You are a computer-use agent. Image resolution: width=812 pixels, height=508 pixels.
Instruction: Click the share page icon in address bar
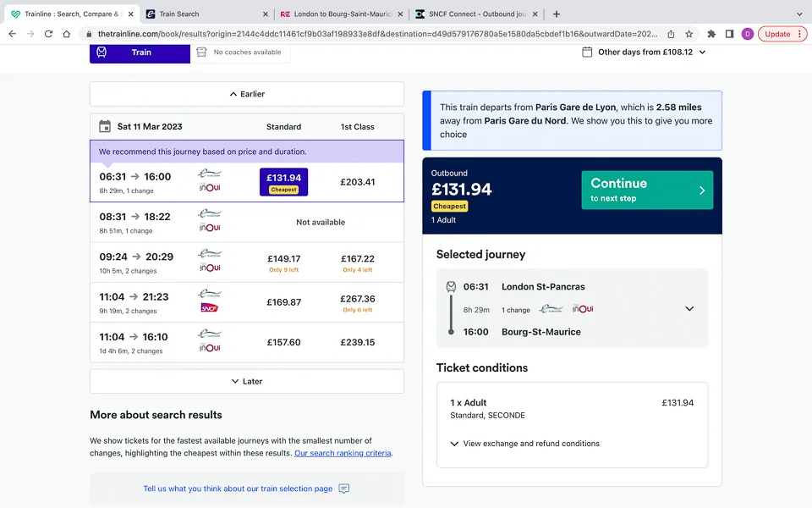tap(671, 34)
